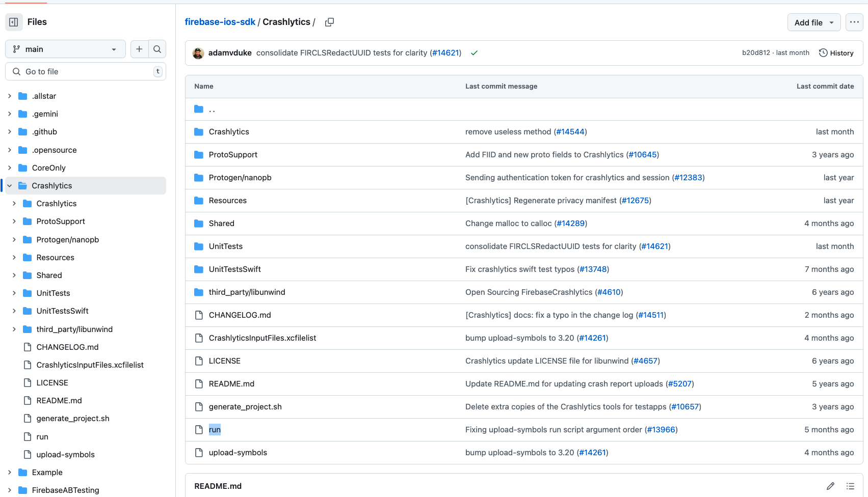Viewport: 868px width, 497px height.
Task: Open the file search magnifier button
Action: (x=157, y=49)
